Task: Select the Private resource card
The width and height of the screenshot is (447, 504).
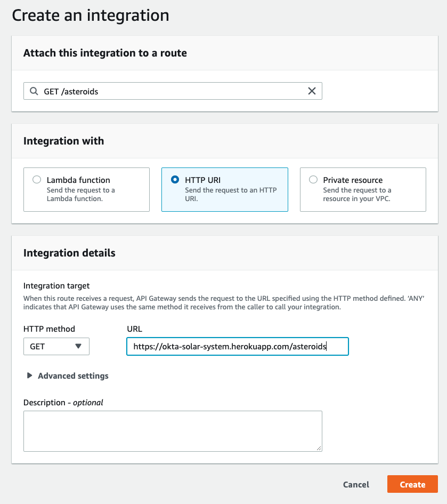Action: pyautogui.click(x=363, y=189)
